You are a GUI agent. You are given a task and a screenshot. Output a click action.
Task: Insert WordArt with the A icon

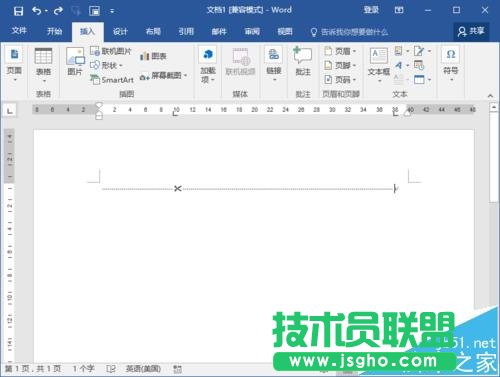[402, 65]
